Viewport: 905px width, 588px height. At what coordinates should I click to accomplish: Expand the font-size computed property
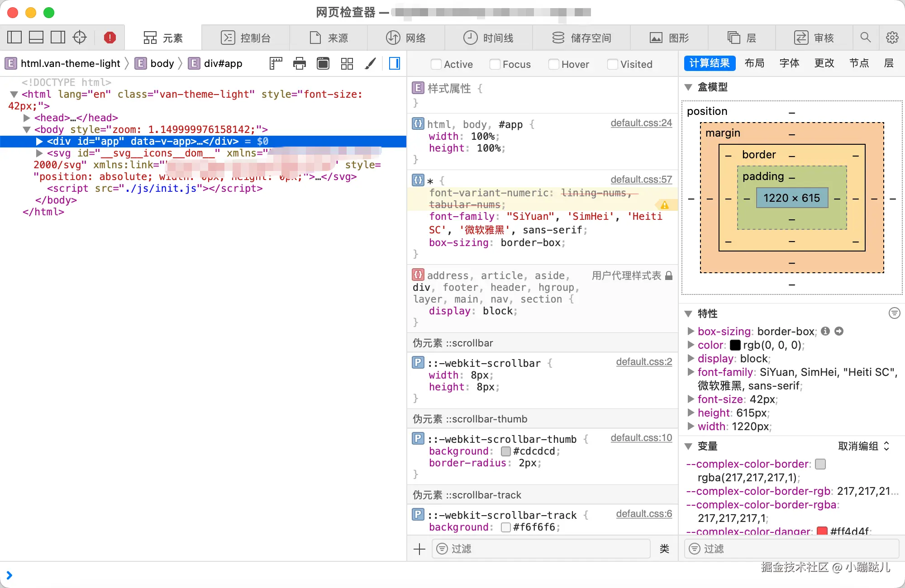coord(691,399)
